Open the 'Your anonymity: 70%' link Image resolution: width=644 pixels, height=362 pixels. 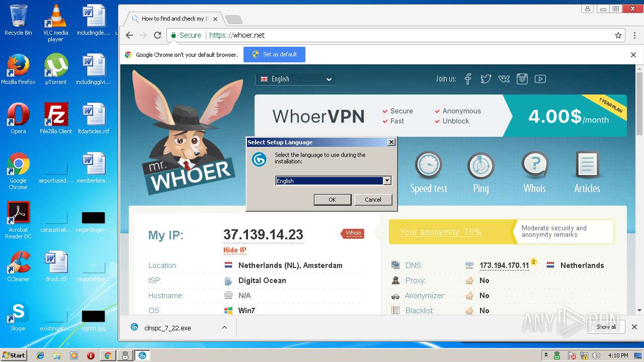(x=440, y=232)
